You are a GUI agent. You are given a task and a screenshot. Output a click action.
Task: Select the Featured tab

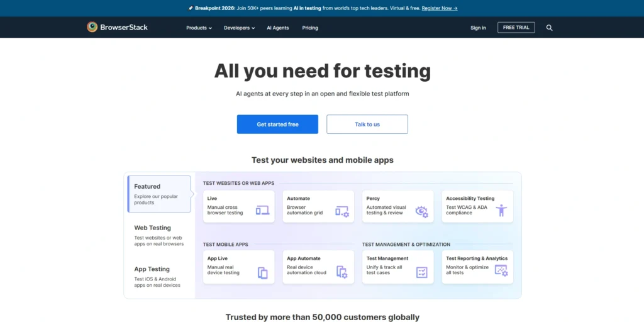pos(159,194)
